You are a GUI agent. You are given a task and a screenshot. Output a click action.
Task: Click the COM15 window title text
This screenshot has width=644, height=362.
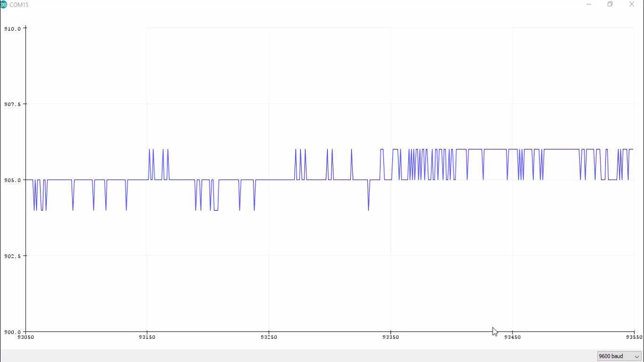[x=19, y=5]
